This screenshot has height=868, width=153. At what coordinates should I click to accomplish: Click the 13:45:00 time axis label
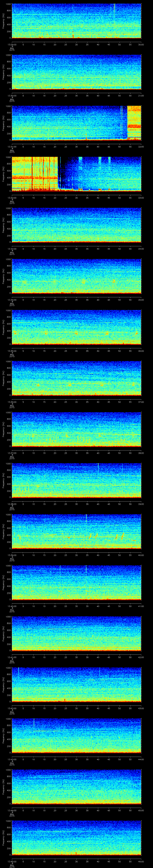[x=12, y=861]
